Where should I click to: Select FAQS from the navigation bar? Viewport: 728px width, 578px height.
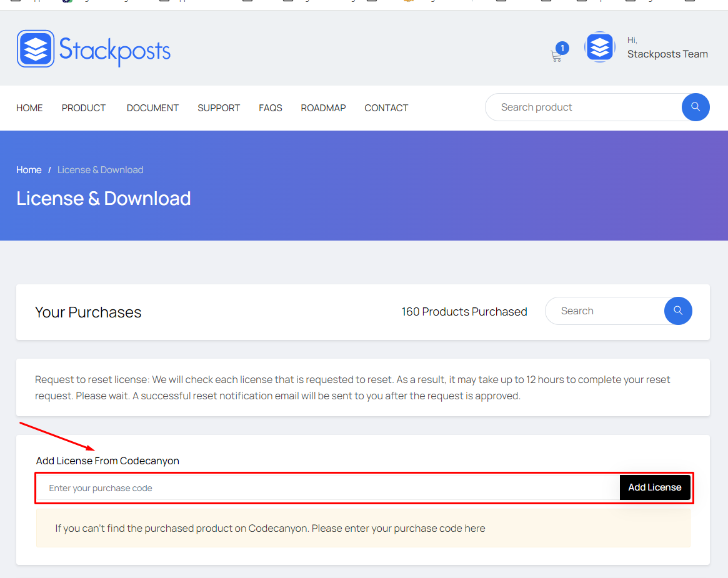[x=271, y=108]
